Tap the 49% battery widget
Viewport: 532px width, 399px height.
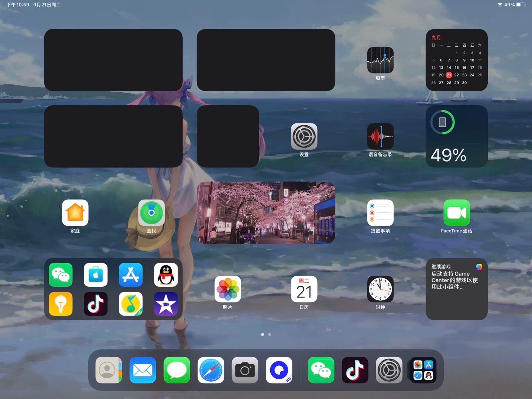(x=456, y=136)
